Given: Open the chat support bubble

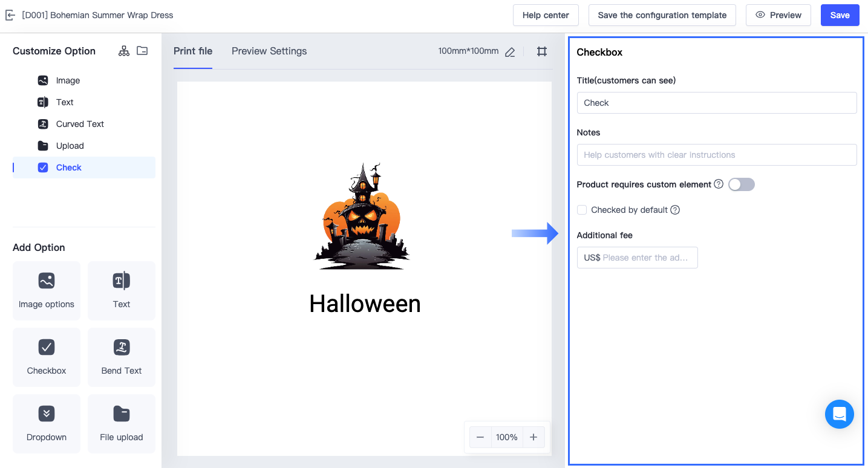Looking at the screenshot, I should (x=839, y=414).
